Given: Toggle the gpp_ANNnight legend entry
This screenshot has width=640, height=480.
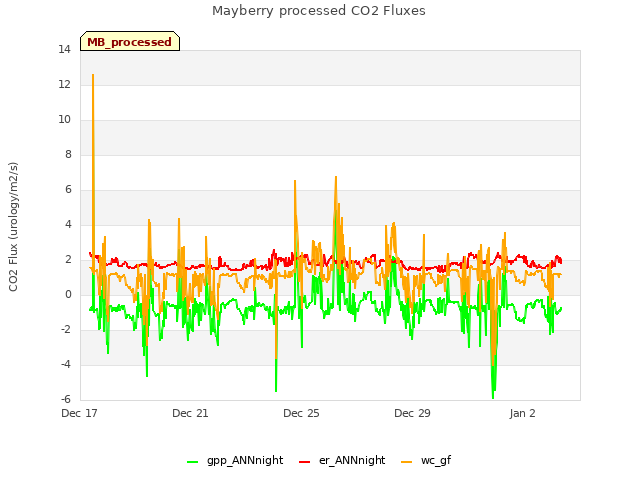Looking at the screenshot, I should pyautogui.click(x=235, y=460).
